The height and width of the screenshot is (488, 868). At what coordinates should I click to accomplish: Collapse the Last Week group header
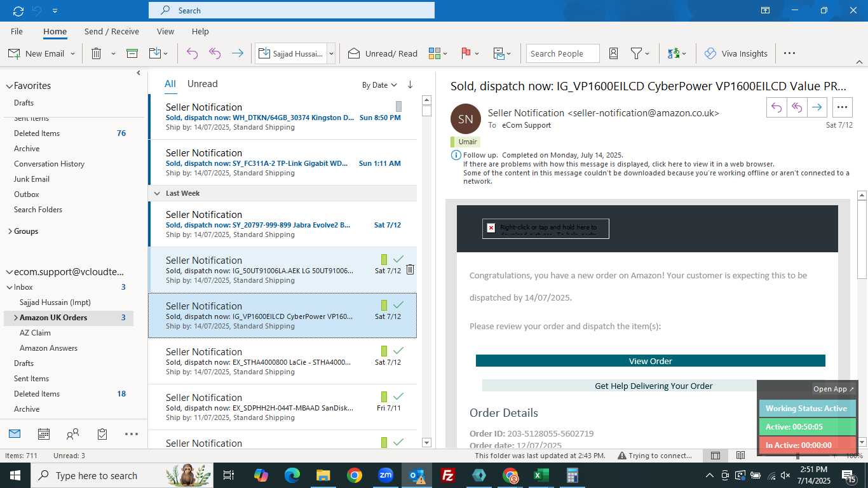click(x=157, y=193)
